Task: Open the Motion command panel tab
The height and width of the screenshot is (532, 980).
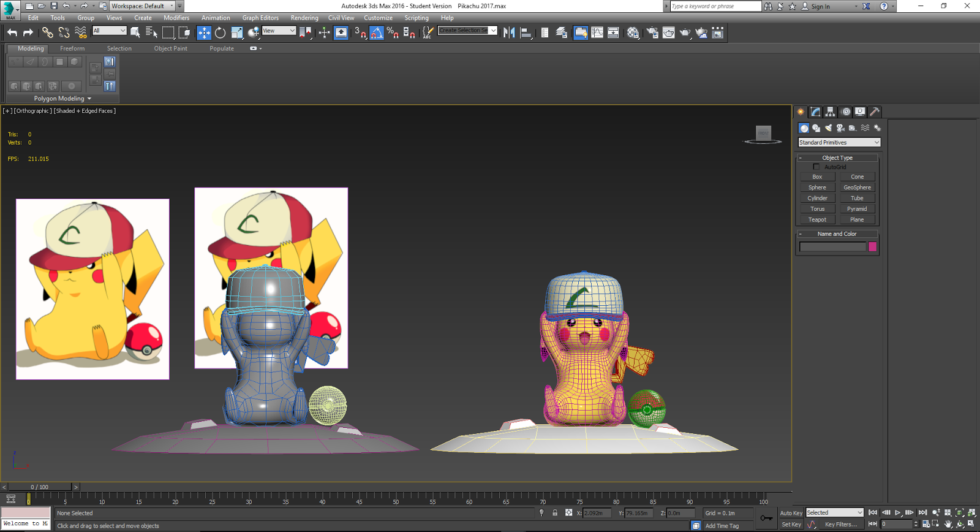Action: click(x=846, y=112)
